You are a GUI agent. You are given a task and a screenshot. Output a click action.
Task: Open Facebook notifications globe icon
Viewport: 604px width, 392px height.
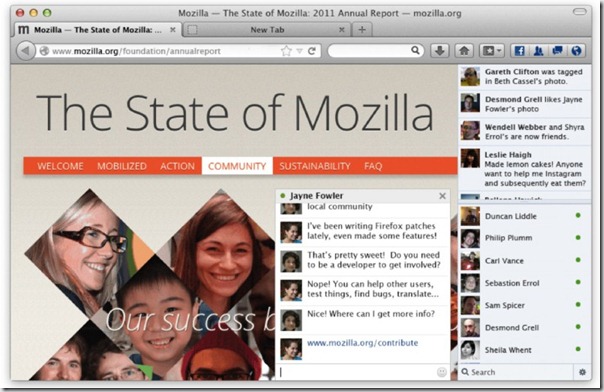click(576, 51)
